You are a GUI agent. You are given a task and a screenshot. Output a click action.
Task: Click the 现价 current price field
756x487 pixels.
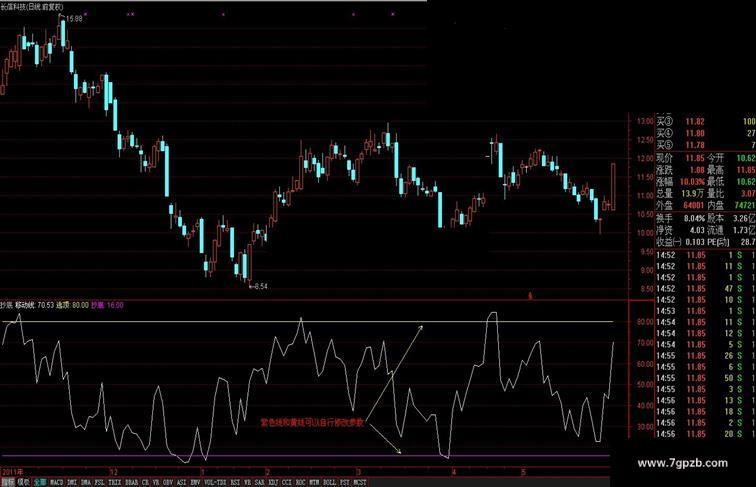tap(680, 158)
